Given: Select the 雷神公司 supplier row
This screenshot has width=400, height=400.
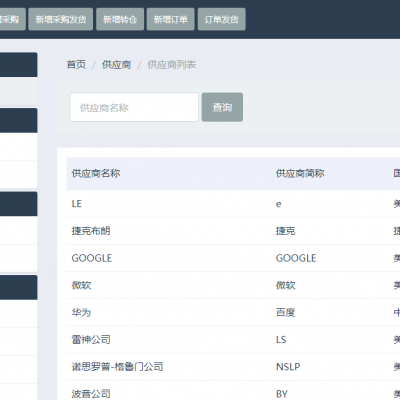Looking at the screenshot, I should click(x=233, y=340).
